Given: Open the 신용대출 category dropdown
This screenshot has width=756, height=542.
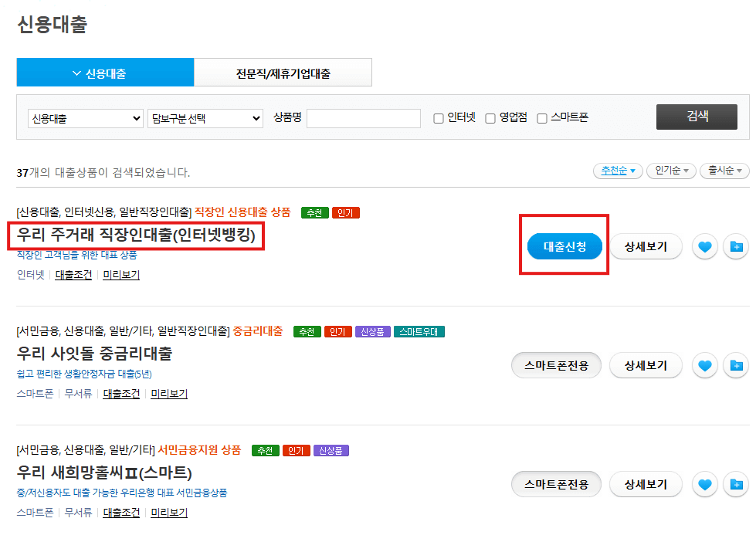Looking at the screenshot, I should tap(86, 118).
